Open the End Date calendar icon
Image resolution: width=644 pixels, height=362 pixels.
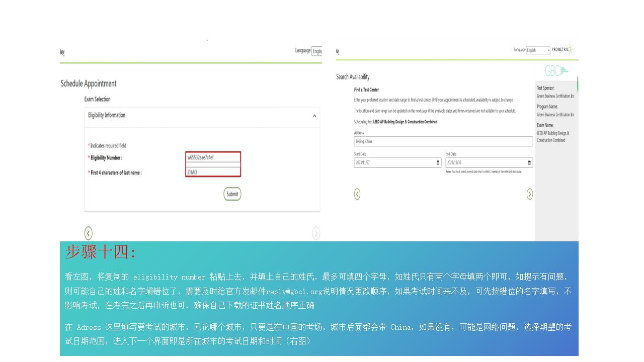pos(529,162)
